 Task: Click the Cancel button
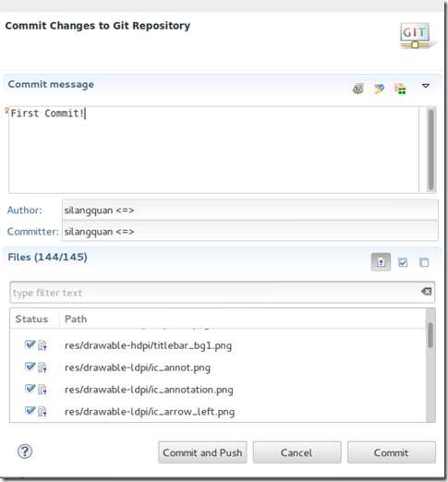click(297, 452)
